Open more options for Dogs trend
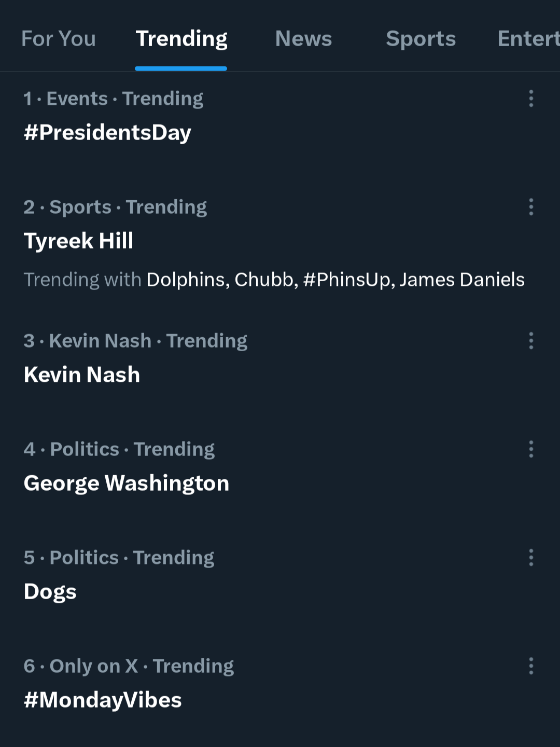The image size is (560, 747). click(531, 558)
